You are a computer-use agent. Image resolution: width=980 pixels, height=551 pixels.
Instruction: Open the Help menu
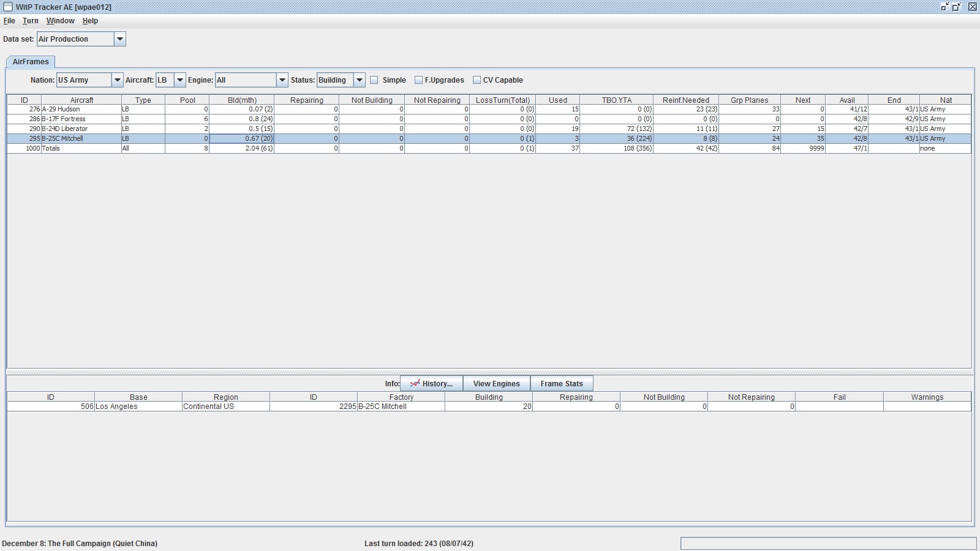pos(90,21)
